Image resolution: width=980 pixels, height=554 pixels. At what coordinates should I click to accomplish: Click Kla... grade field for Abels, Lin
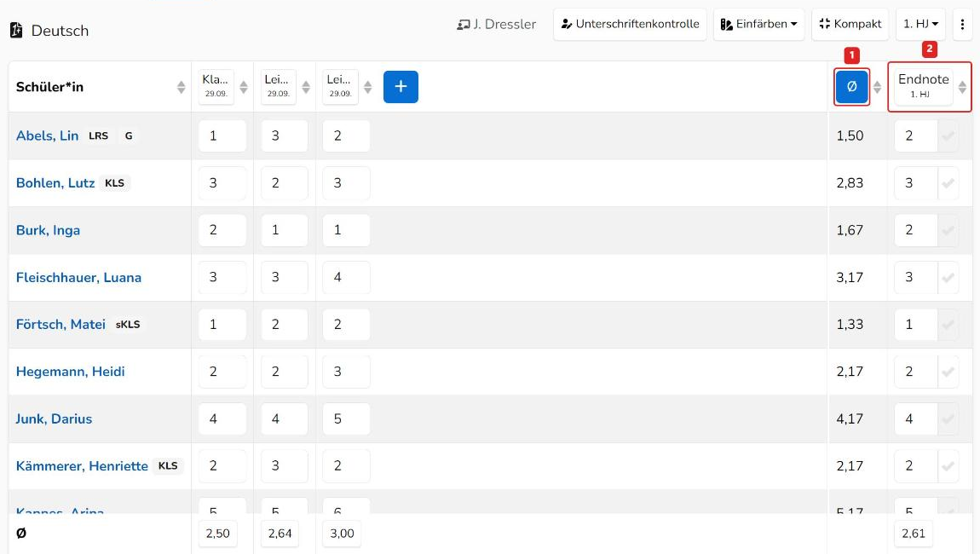click(222, 136)
